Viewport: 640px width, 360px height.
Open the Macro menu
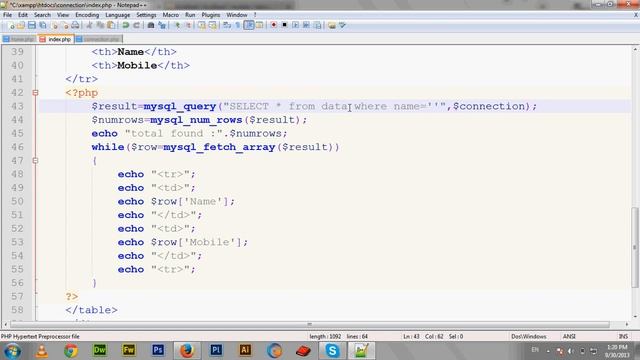171,15
